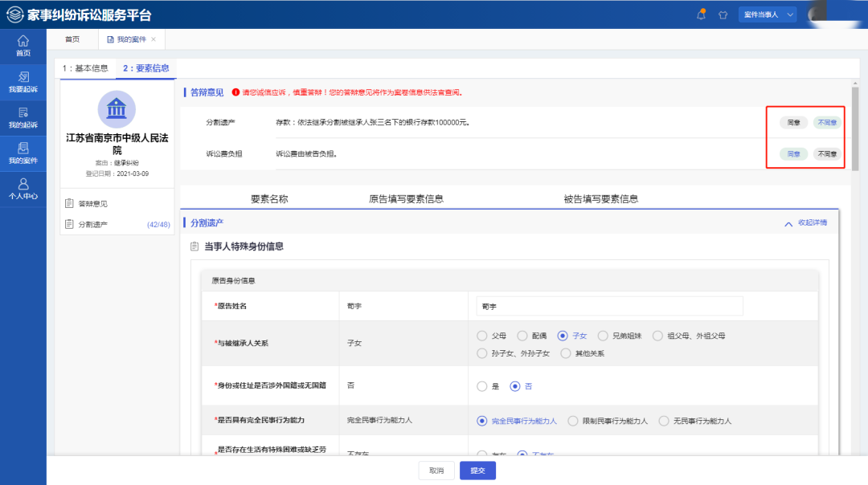Click 同意 for 诉讼费负担
The width and height of the screenshot is (868, 485).
pos(794,153)
